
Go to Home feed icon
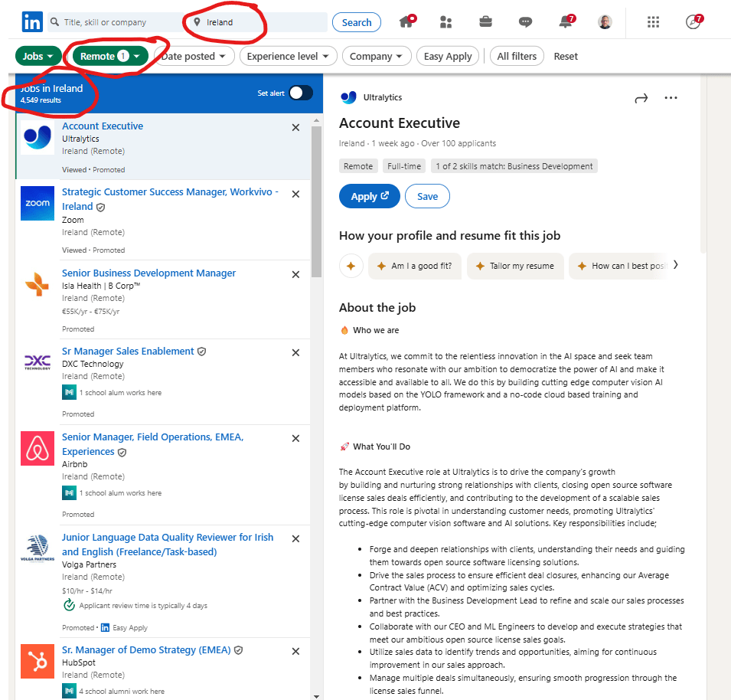tap(406, 21)
